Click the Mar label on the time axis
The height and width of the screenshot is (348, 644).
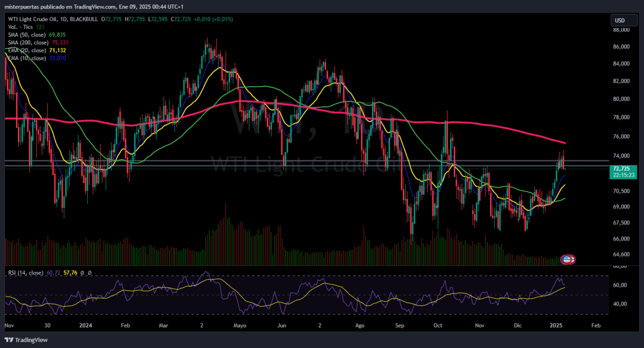(164, 325)
